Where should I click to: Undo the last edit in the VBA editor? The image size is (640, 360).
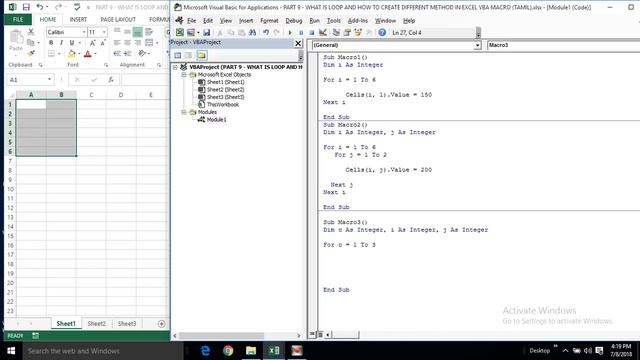tap(266, 32)
